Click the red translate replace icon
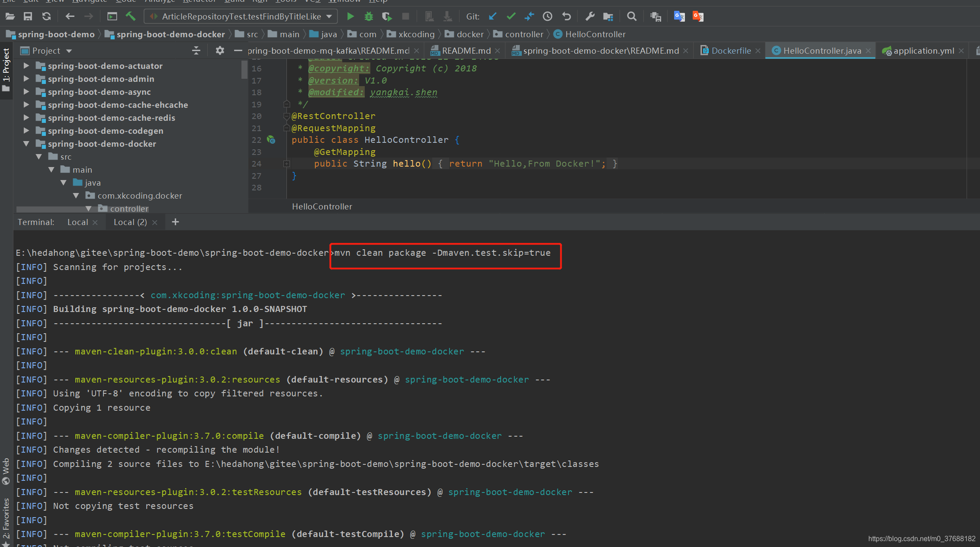 (x=698, y=16)
